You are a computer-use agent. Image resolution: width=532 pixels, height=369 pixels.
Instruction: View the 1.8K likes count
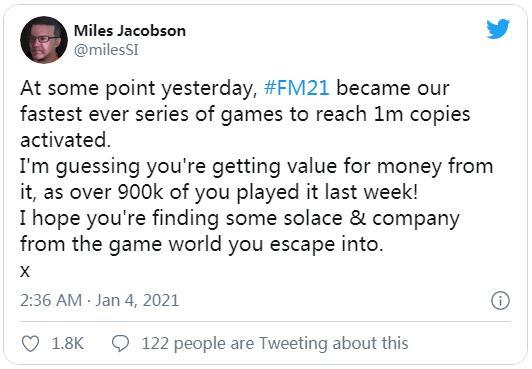pos(68,344)
